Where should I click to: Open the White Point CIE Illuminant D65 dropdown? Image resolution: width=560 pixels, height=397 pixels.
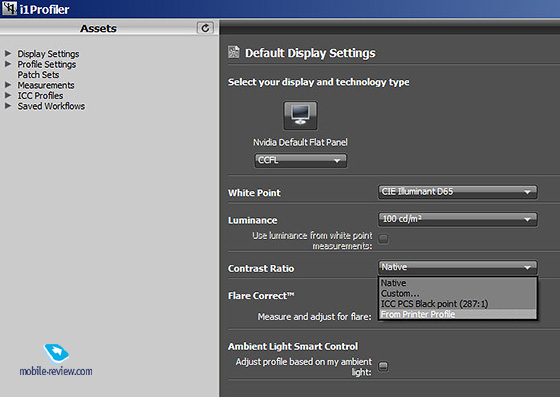pos(458,192)
